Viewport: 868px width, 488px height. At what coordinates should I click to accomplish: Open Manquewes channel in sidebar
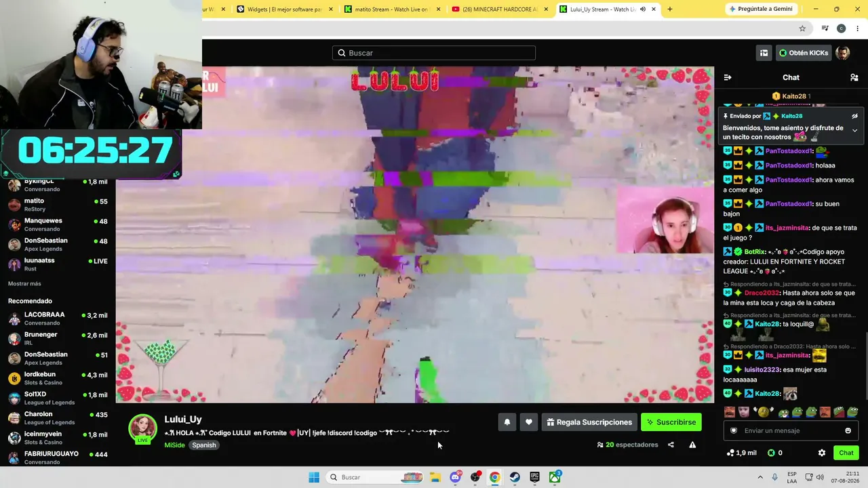[x=58, y=224]
